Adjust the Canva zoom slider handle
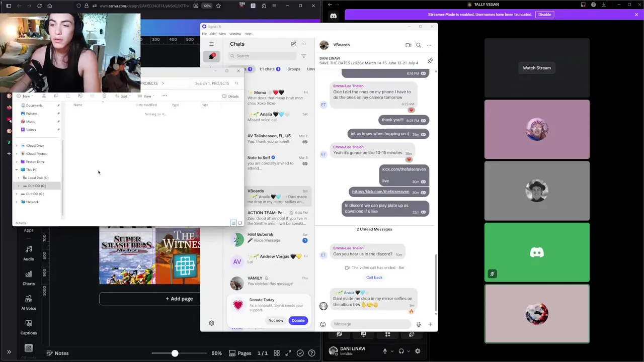Viewport: 644px width, 362px height. [x=175, y=353]
